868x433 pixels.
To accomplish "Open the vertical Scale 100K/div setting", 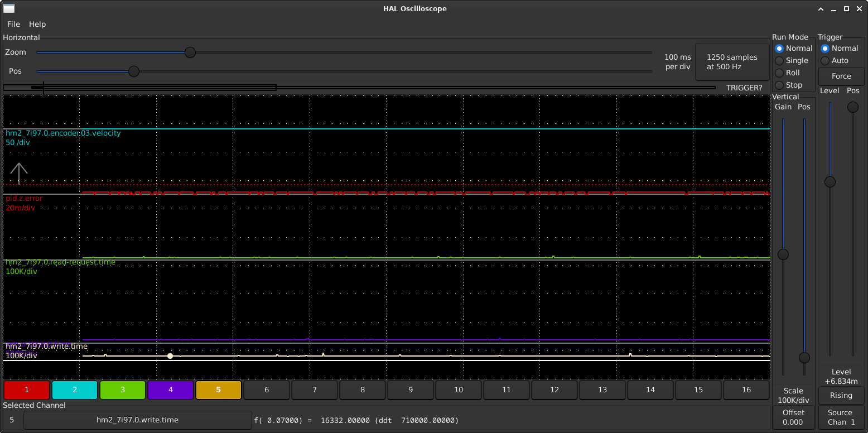I will 793,395.
